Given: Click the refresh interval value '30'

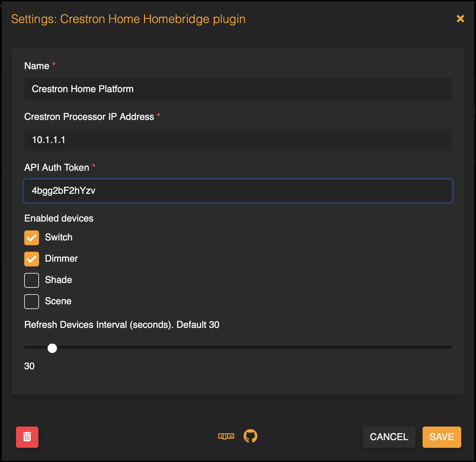Looking at the screenshot, I should [29, 366].
